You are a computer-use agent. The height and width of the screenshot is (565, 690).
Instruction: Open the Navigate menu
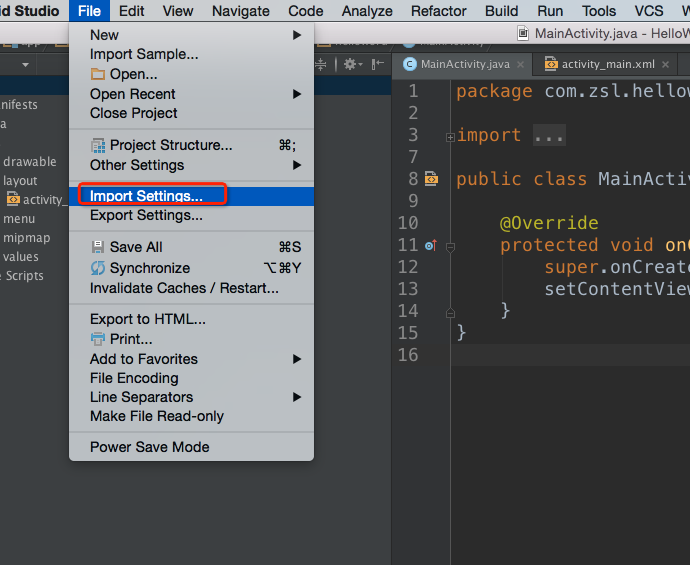(241, 11)
